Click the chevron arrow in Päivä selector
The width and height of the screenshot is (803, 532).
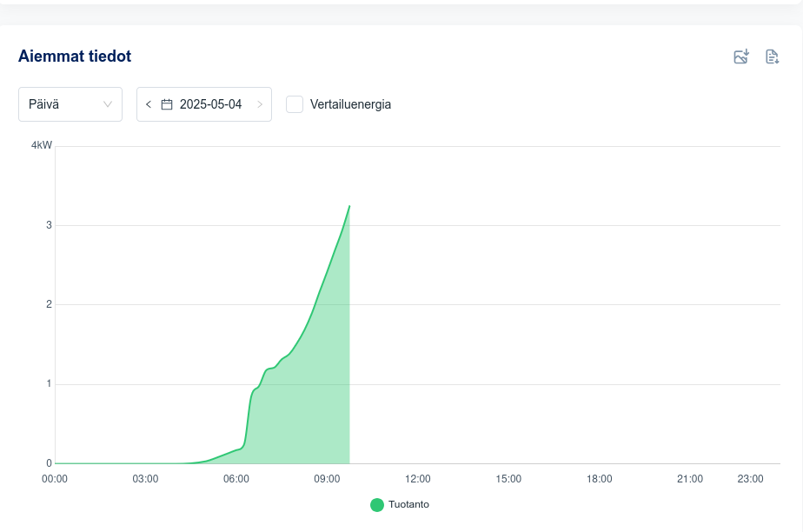pyautogui.click(x=108, y=104)
